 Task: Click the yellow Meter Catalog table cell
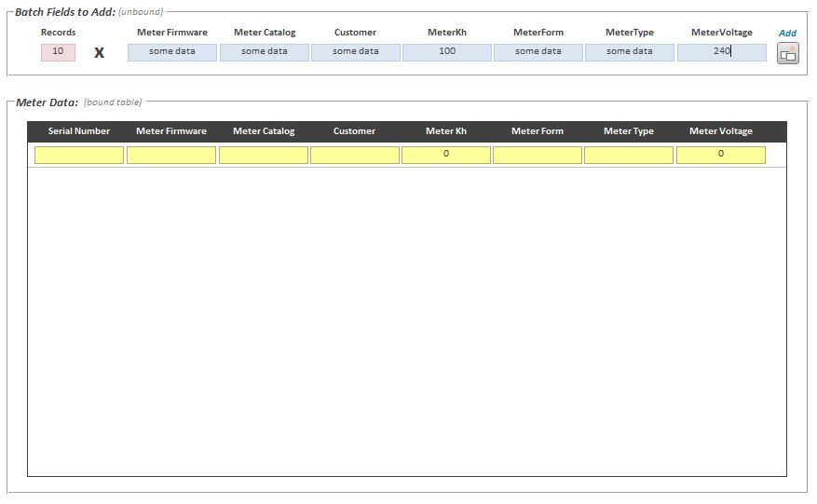coord(264,155)
